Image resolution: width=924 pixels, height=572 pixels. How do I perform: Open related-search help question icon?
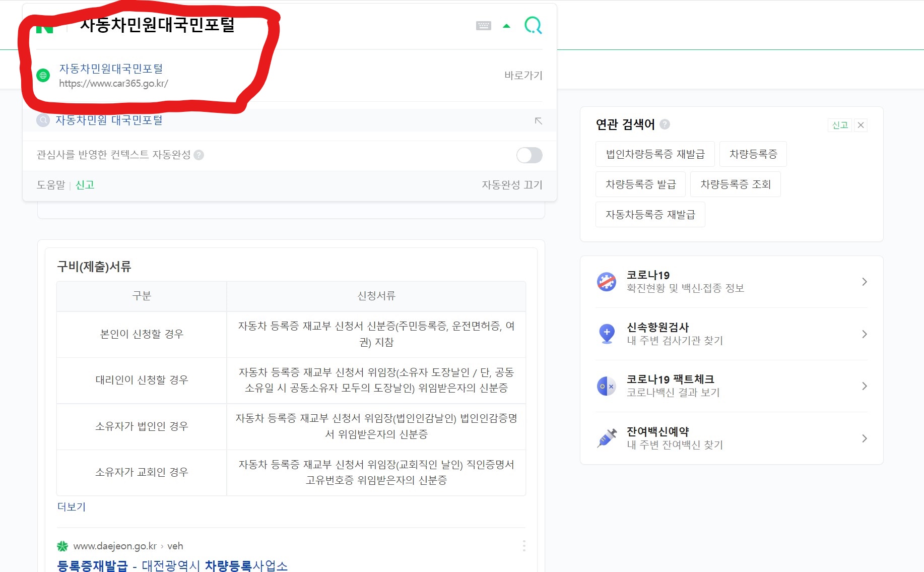[665, 124]
